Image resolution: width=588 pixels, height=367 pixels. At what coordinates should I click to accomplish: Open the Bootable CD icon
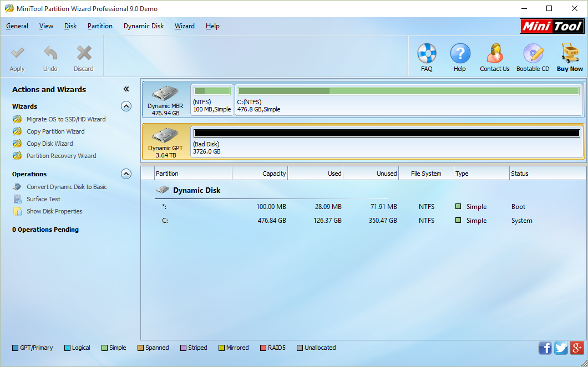pos(533,53)
